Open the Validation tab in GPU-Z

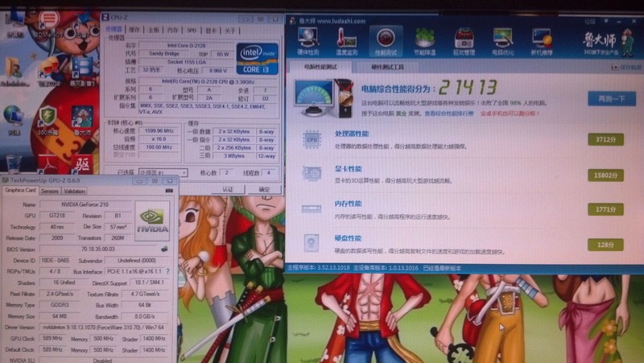tap(74, 192)
